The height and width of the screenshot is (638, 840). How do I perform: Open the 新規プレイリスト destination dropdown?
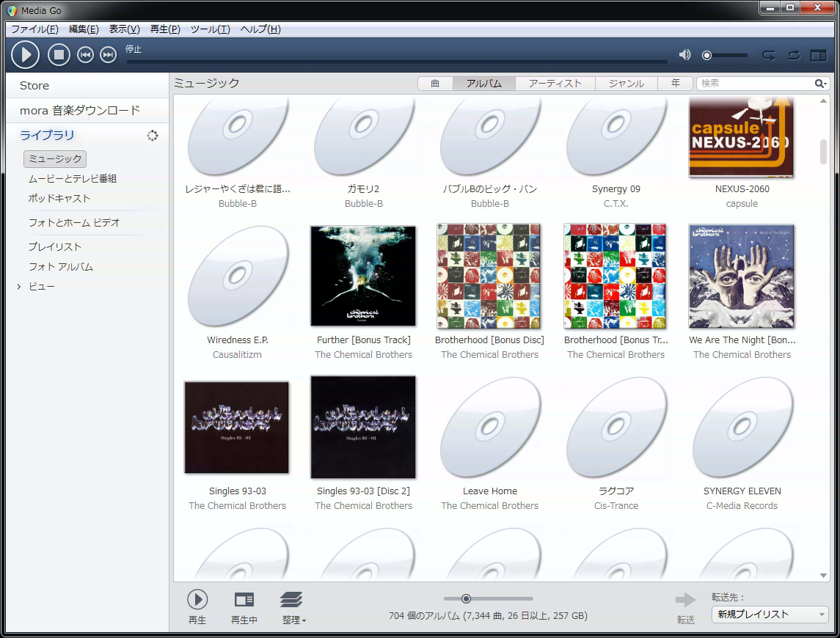(770, 615)
